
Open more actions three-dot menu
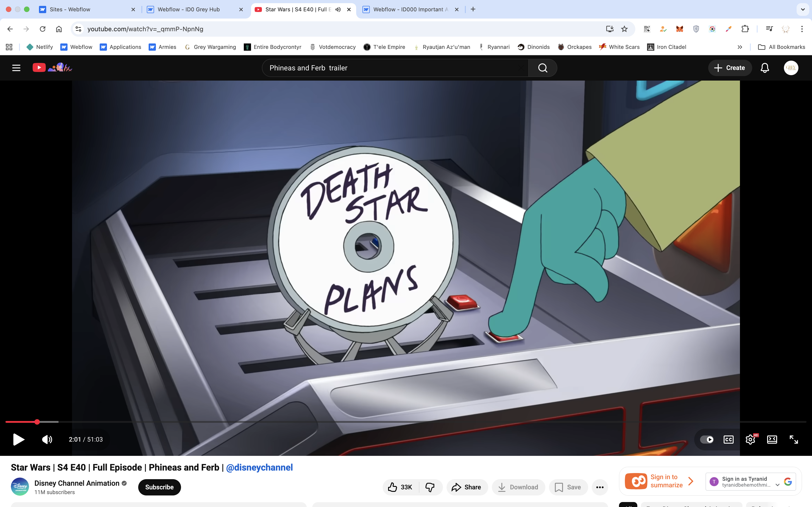click(600, 487)
